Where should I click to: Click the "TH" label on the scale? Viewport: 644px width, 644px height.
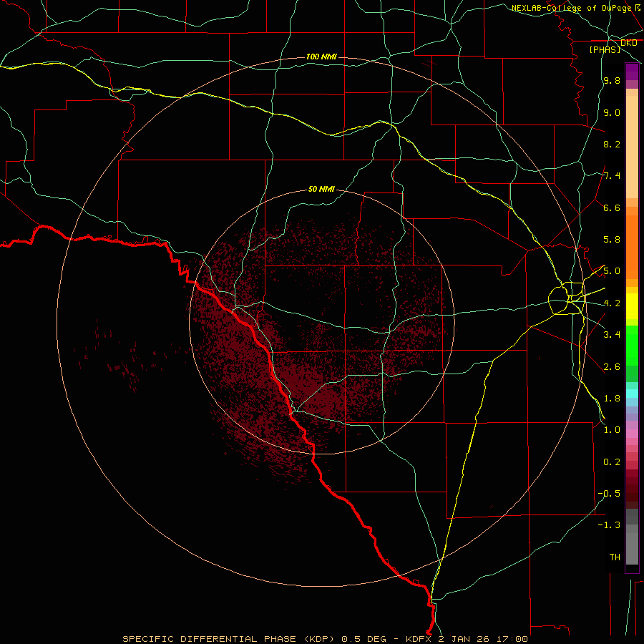click(x=615, y=557)
